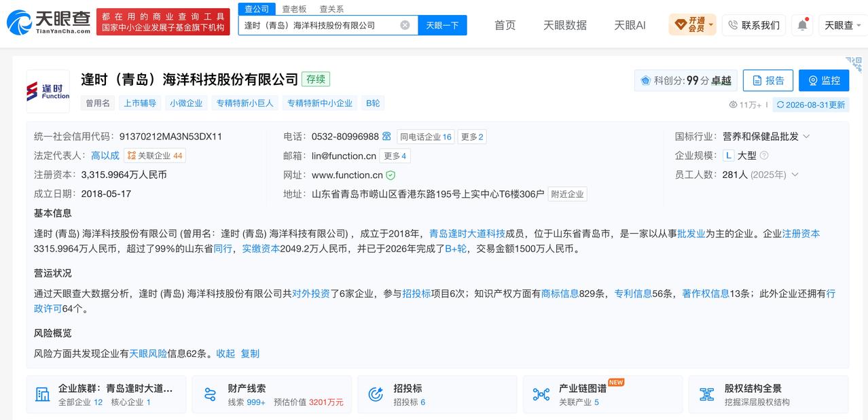The image size is (868, 420).
Task: Click the 同电话企业 16 tag
Action: 426,137
